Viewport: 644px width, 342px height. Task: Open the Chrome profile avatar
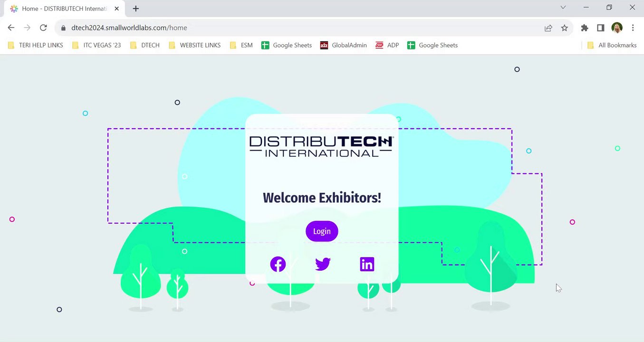pyautogui.click(x=617, y=28)
